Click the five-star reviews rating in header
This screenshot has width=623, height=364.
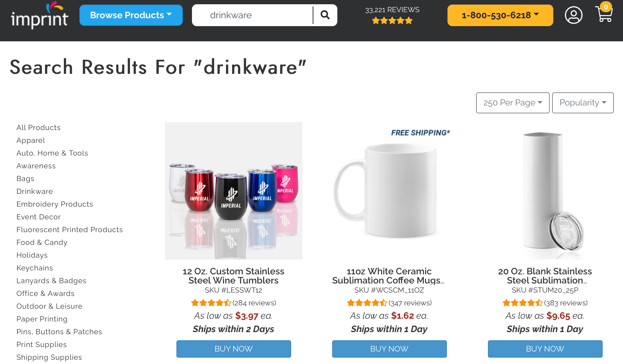tap(392, 21)
